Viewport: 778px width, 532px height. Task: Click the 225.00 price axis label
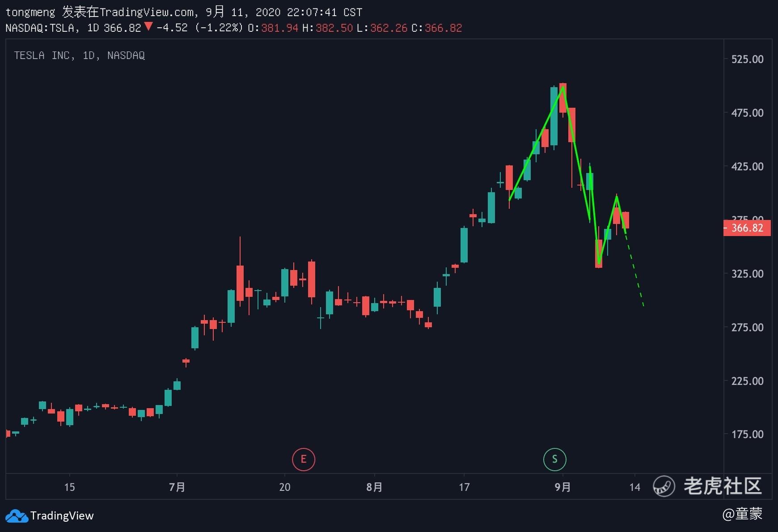(747, 381)
